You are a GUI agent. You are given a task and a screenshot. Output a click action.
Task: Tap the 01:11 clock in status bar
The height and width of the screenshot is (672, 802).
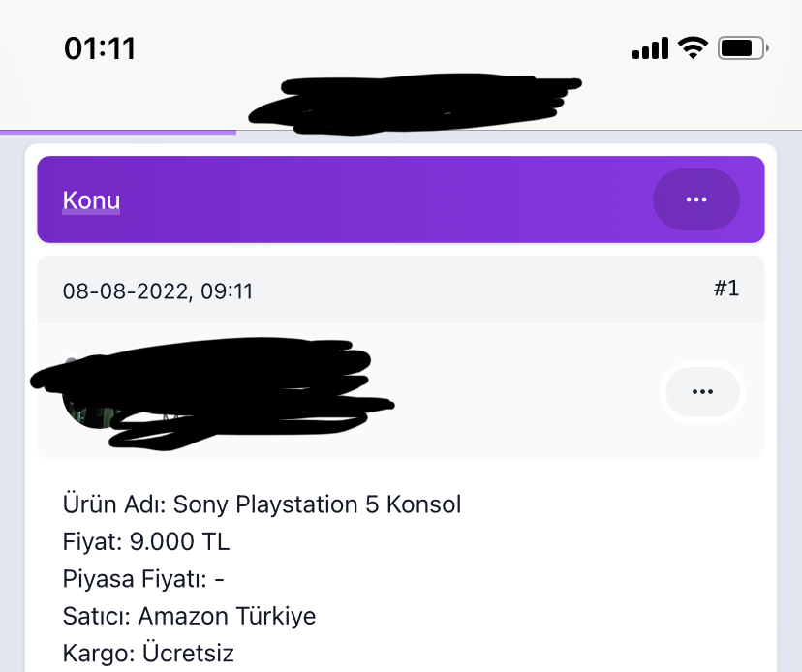(x=100, y=49)
